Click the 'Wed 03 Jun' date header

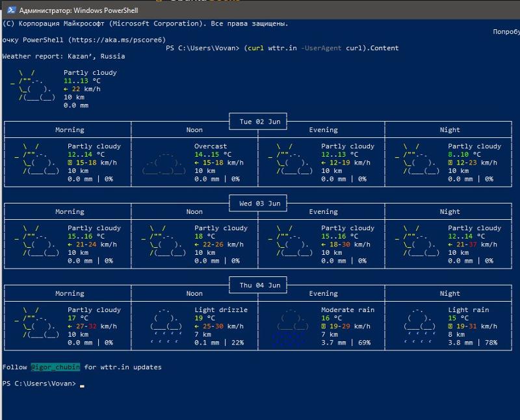click(x=259, y=203)
